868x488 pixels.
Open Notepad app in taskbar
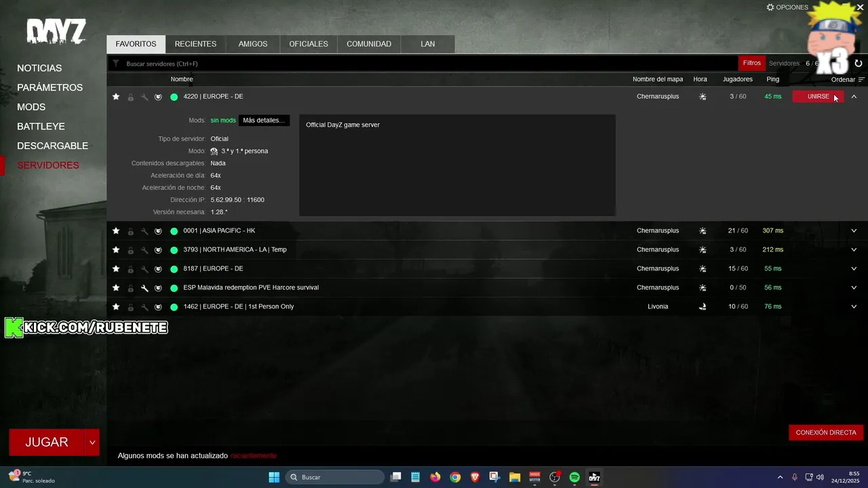tap(415, 477)
